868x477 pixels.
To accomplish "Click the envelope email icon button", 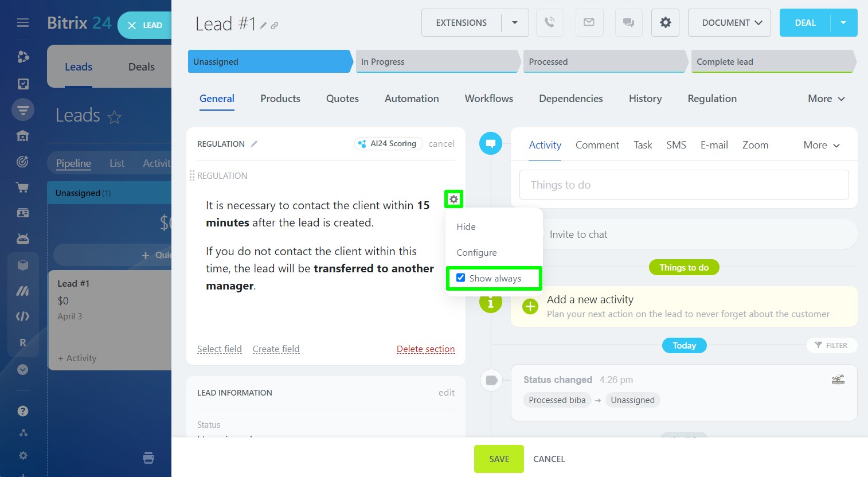I will click(589, 23).
